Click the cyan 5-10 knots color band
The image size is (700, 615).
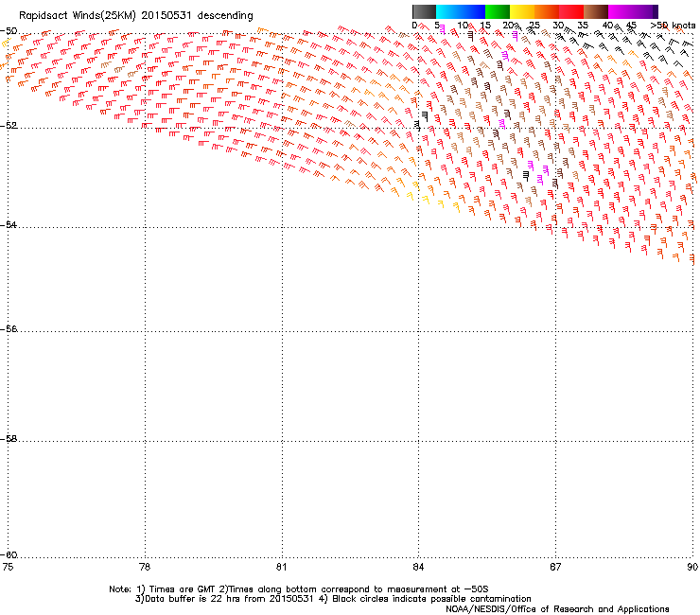point(448,11)
